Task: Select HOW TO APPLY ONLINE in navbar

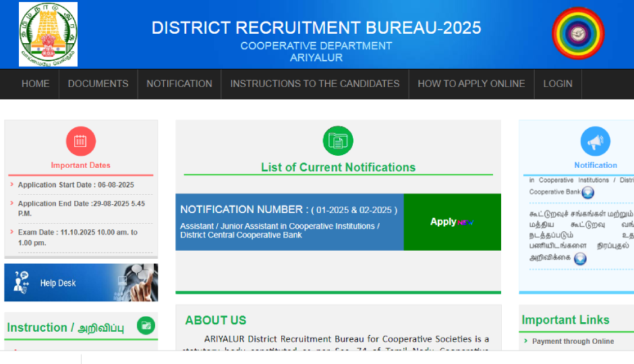Action: pyautogui.click(x=471, y=84)
